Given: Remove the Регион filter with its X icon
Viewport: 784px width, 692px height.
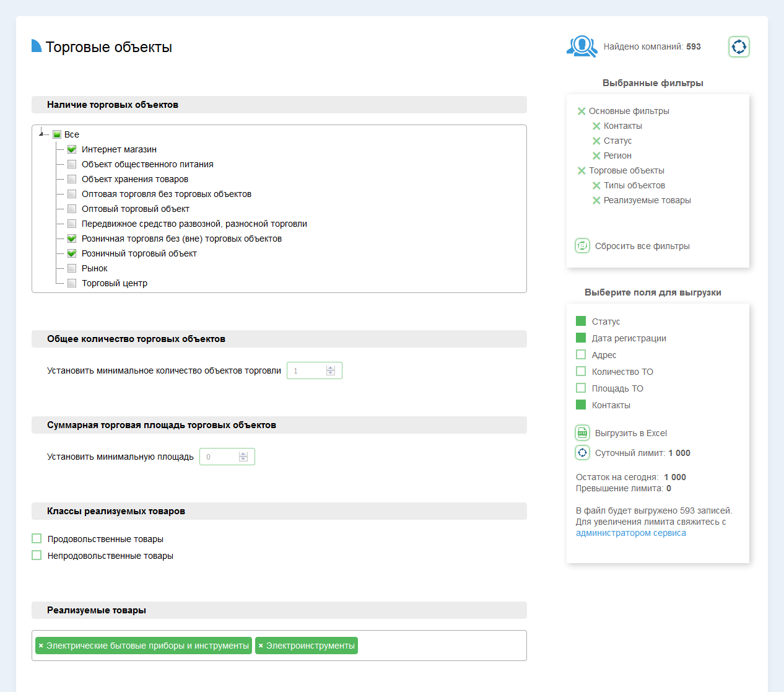Looking at the screenshot, I should [x=596, y=156].
